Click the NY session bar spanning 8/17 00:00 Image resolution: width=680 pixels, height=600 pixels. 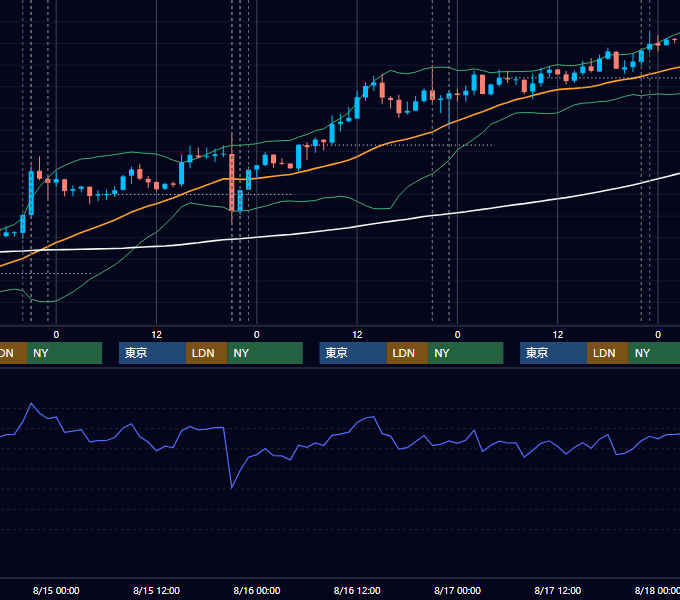pyautogui.click(x=466, y=353)
